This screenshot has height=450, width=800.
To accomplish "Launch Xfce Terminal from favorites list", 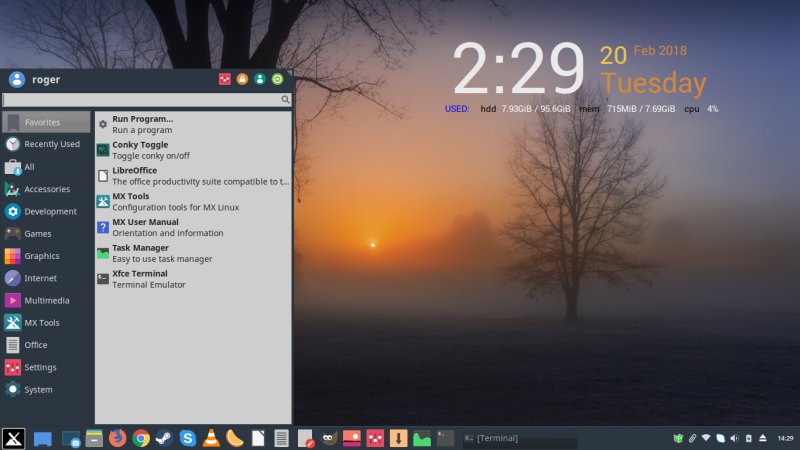I will click(193, 279).
